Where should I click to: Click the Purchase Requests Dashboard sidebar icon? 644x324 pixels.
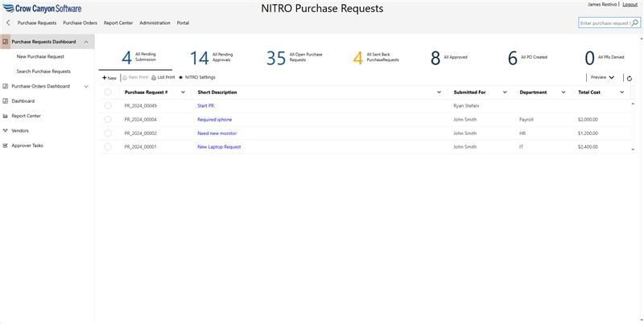coord(6,42)
